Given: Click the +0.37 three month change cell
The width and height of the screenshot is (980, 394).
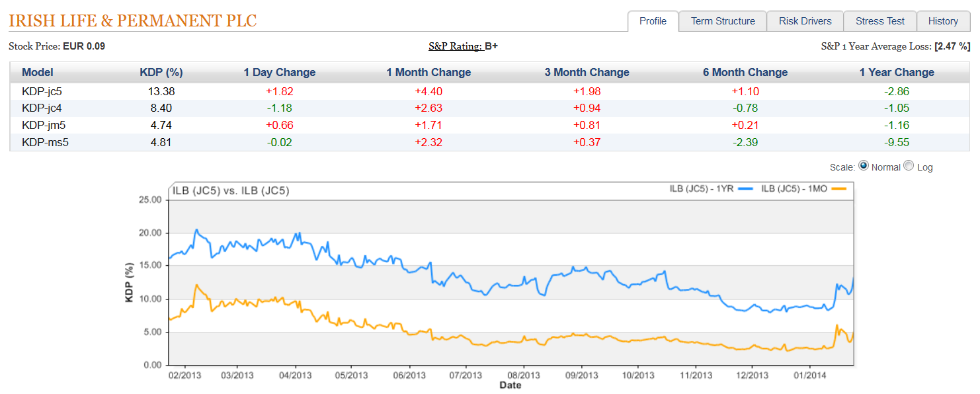Looking at the screenshot, I should (x=587, y=142).
